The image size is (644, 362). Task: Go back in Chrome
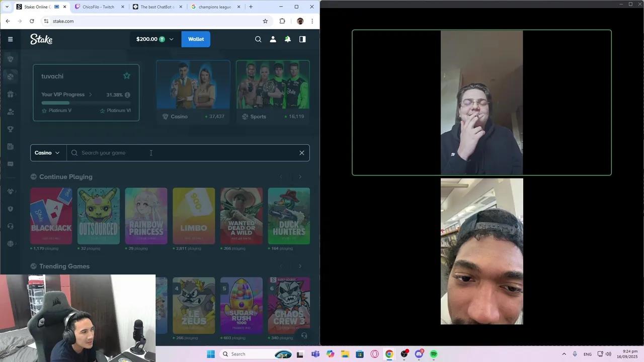[x=8, y=21]
